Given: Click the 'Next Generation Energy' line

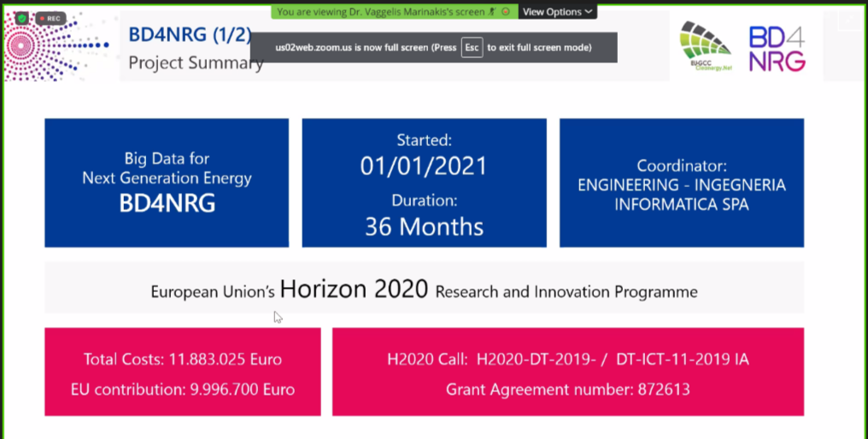Looking at the screenshot, I should (167, 179).
